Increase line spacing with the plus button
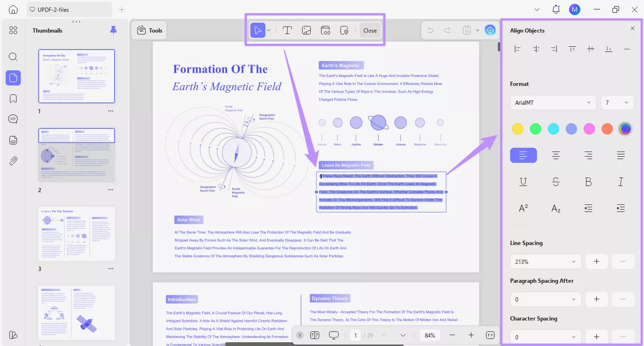 [x=596, y=262]
